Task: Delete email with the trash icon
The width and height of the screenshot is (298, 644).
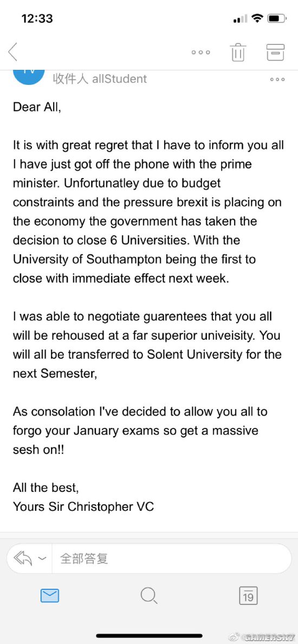Action: tap(238, 52)
